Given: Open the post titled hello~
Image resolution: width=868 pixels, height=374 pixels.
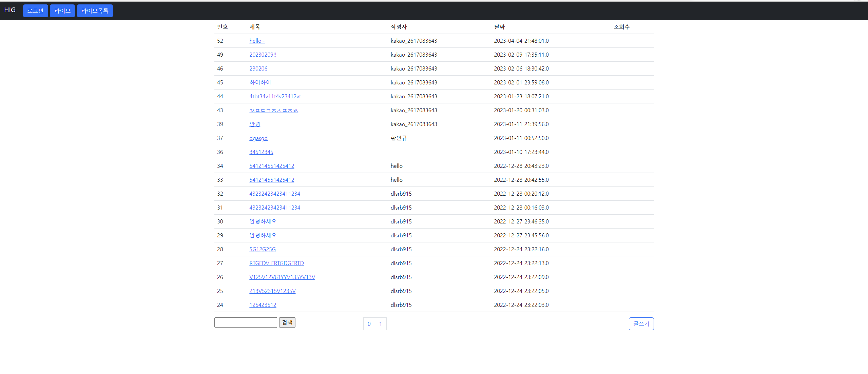Looking at the screenshot, I should pos(257,41).
